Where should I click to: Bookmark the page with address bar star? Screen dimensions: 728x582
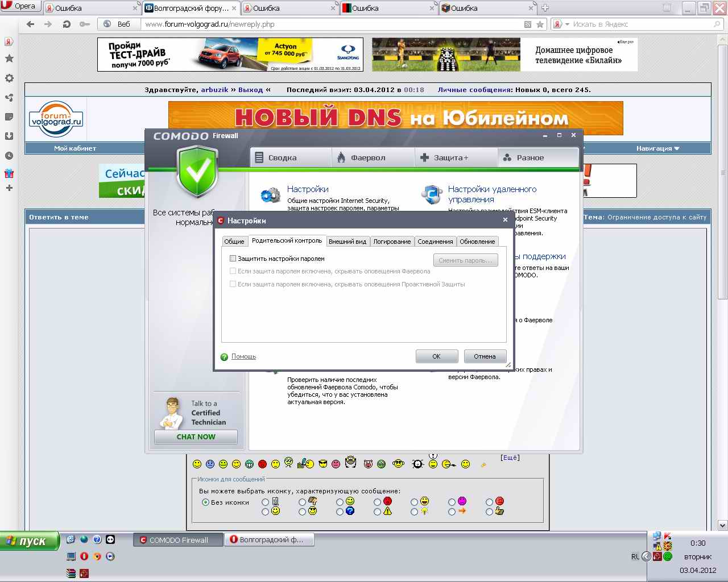tap(540, 24)
